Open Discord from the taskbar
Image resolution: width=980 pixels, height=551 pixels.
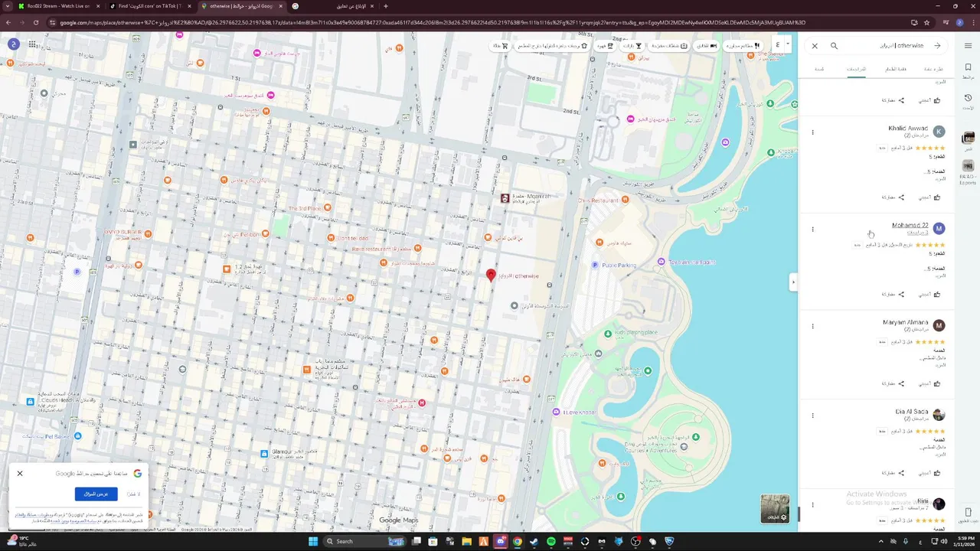[x=501, y=542]
